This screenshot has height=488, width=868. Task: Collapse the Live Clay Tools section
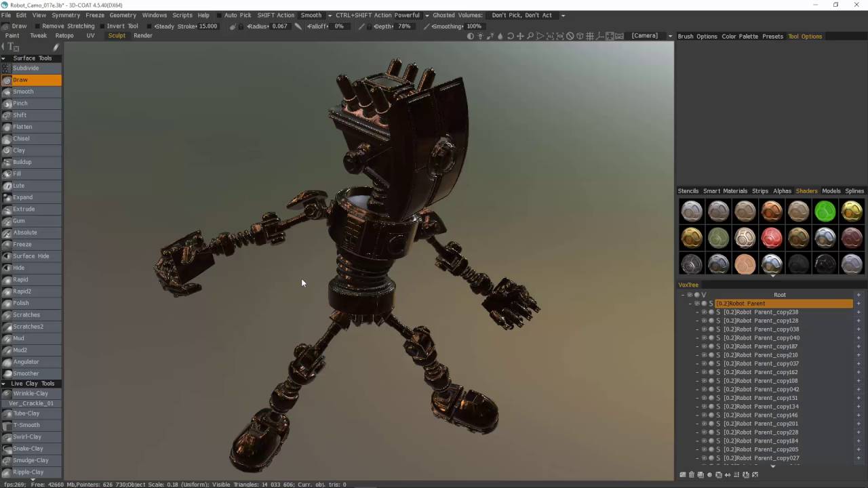tap(3, 384)
